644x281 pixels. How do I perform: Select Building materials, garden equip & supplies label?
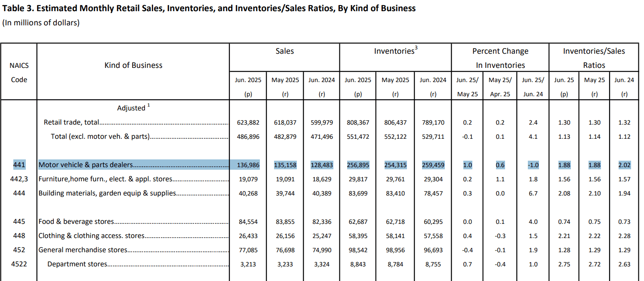(x=107, y=193)
